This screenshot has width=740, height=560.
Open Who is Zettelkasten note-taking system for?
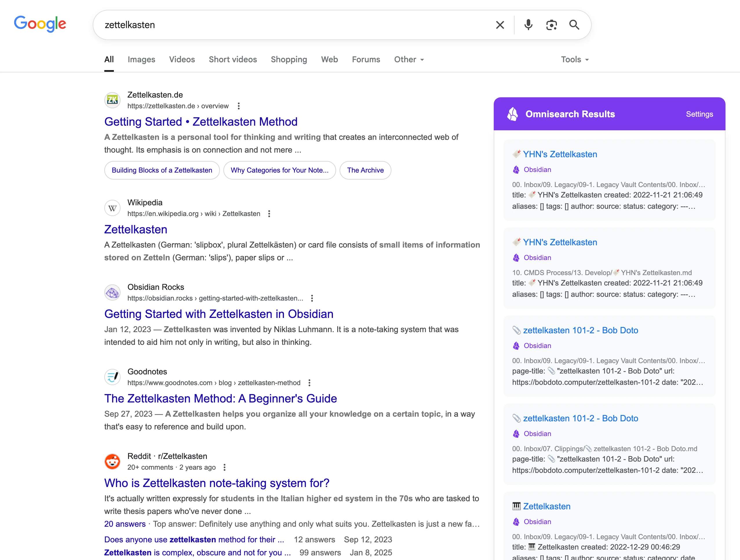(217, 483)
